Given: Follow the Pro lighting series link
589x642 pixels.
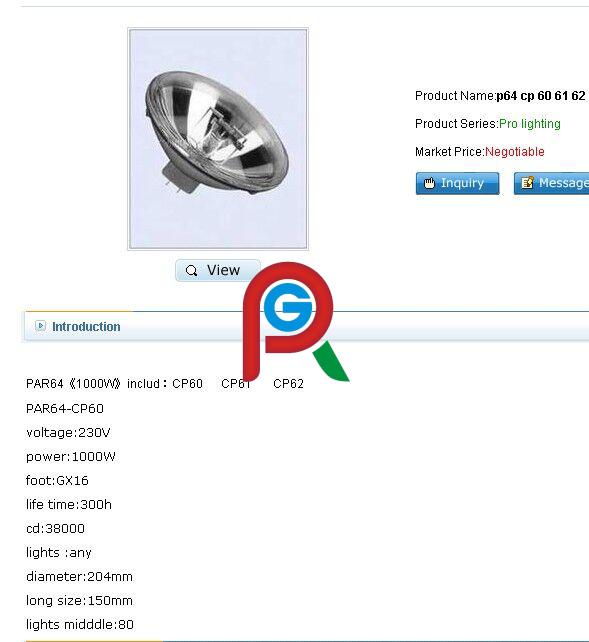Looking at the screenshot, I should click(x=530, y=124).
